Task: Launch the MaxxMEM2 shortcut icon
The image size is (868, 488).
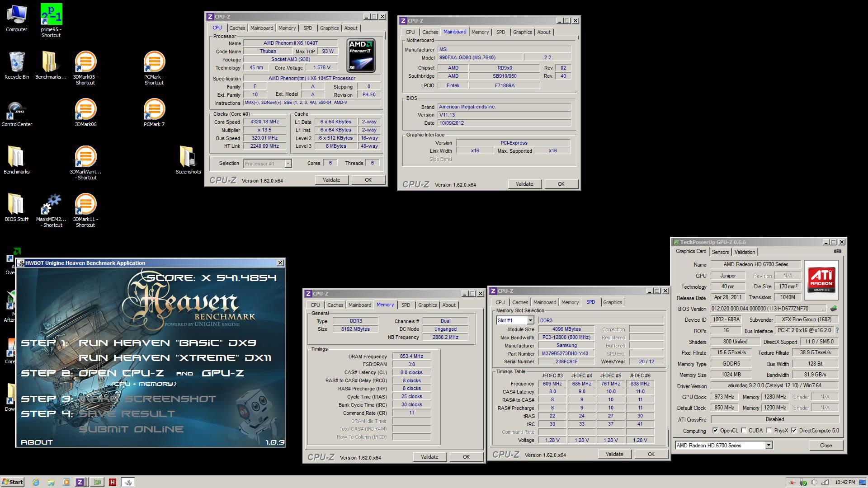Action: pyautogui.click(x=51, y=211)
